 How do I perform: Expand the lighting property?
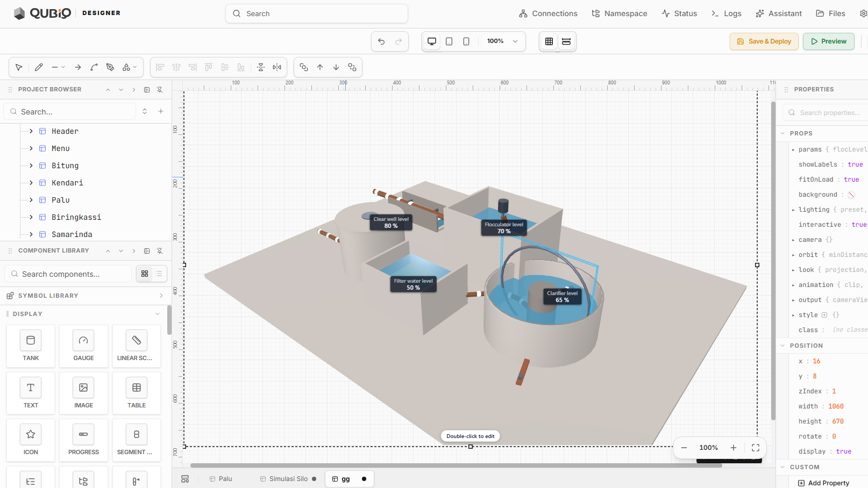pyautogui.click(x=793, y=210)
